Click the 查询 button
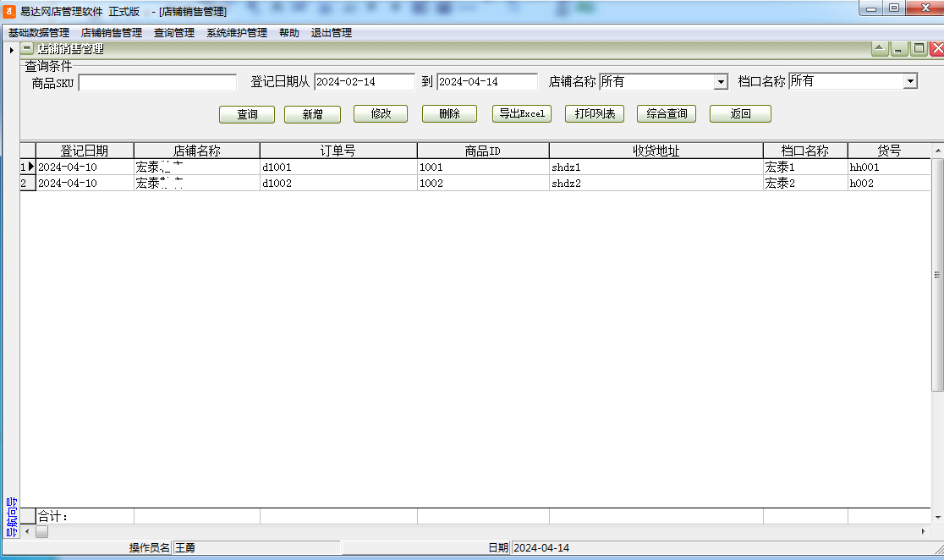 (x=247, y=114)
